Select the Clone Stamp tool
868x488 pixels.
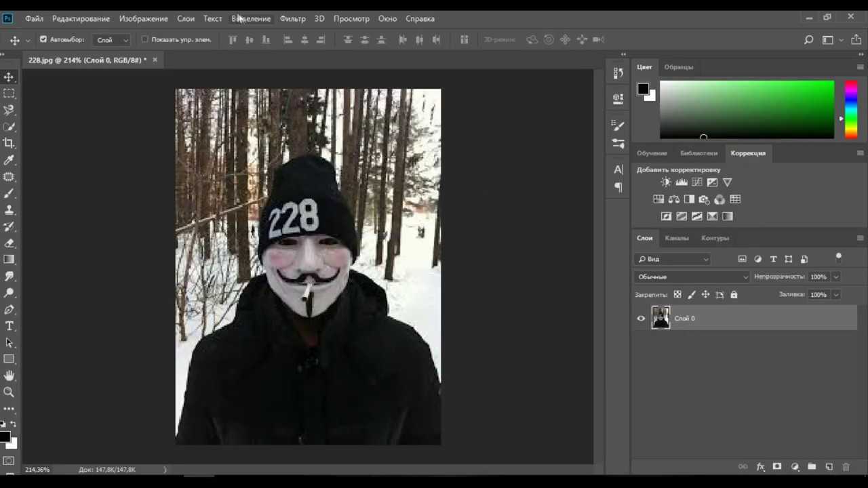coord(9,209)
